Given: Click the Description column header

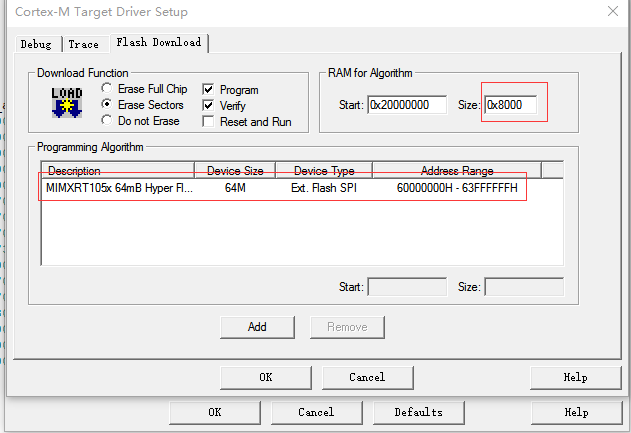Looking at the screenshot, I should pyautogui.click(x=118, y=170).
